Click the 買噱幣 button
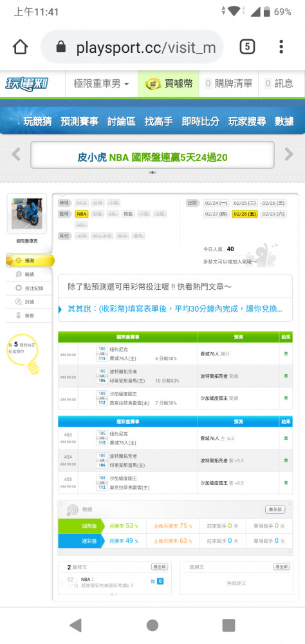Image resolution: width=305 pixels, height=644 pixels. 169,84
